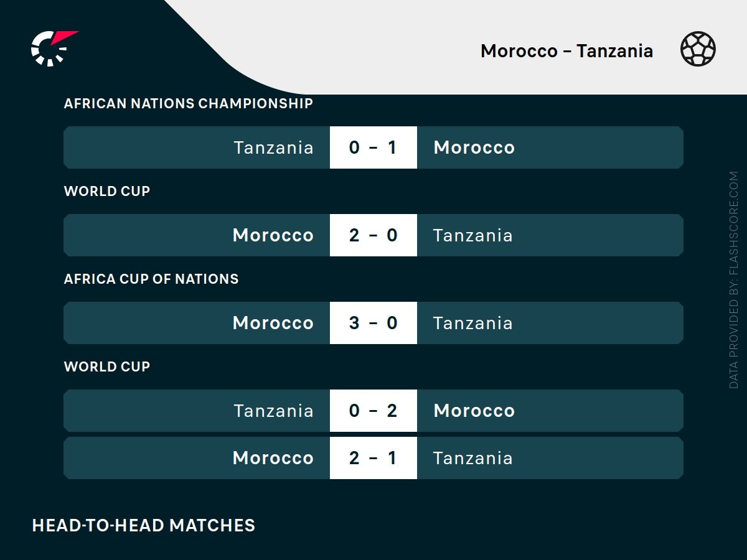Click the 2 - 1 score box

(x=373, y=458)
